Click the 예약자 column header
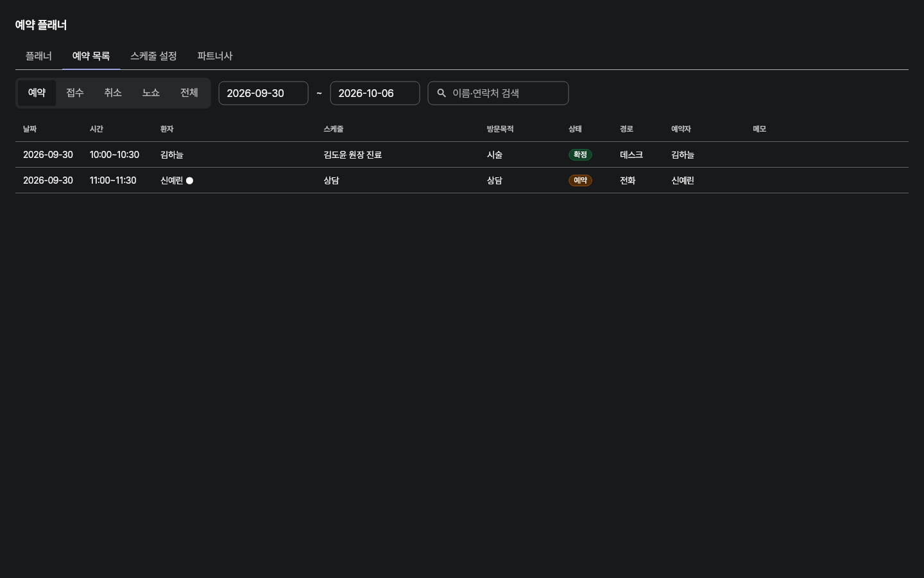 [x=681, y=129]
